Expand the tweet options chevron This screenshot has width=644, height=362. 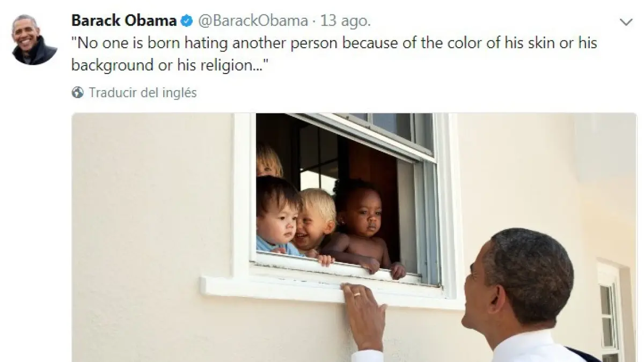pyautogui.click(x=626, y=22)
